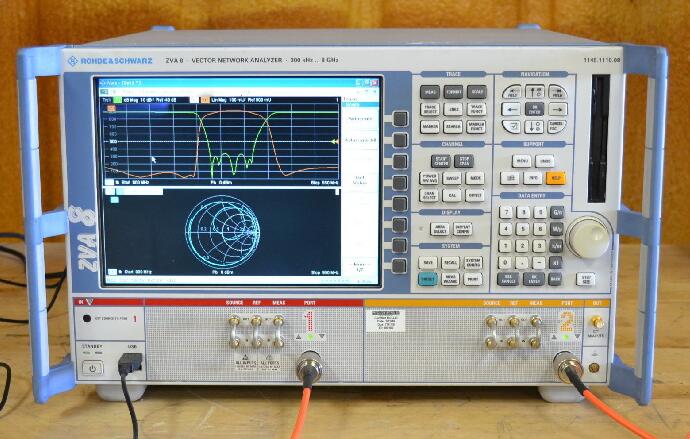Tap the TRACE FUNCT key
The width and height of the screenshot is (690, 439).
coord(476,109)
